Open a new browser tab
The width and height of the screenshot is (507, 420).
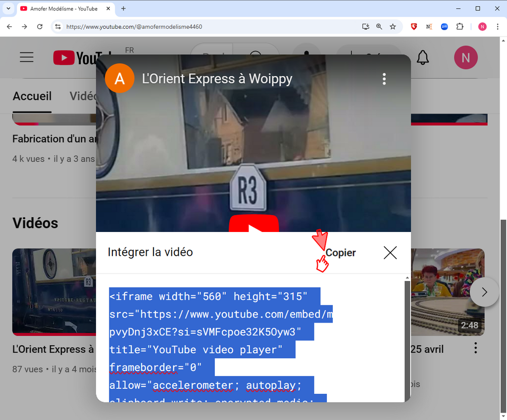tap(123, 8)
